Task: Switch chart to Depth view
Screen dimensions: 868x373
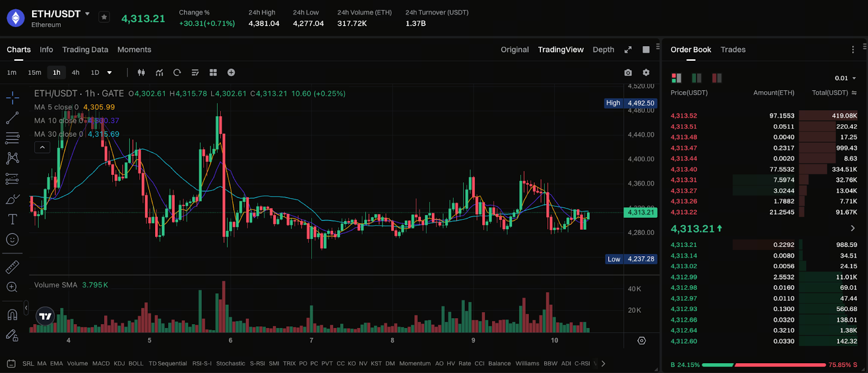Action: click(603, 49)
